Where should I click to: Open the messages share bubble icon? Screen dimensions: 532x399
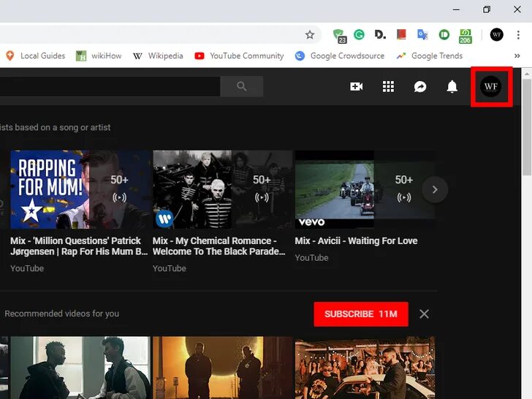point(420,86)
